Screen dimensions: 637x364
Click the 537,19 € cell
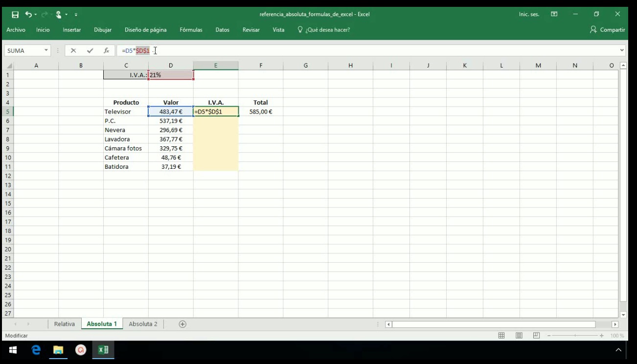pyautogui.click(x=171, y=121)
